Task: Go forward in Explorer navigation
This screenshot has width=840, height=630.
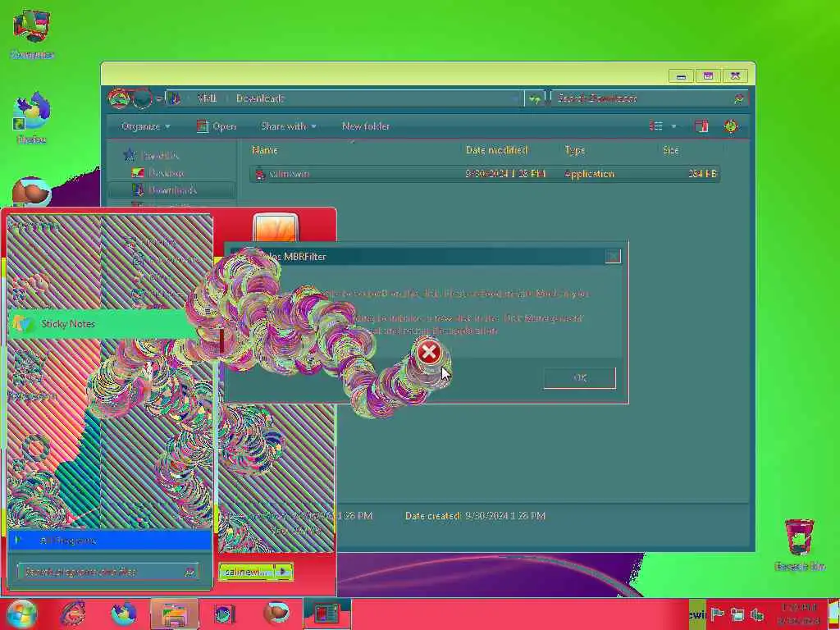Action: (143, 98)
